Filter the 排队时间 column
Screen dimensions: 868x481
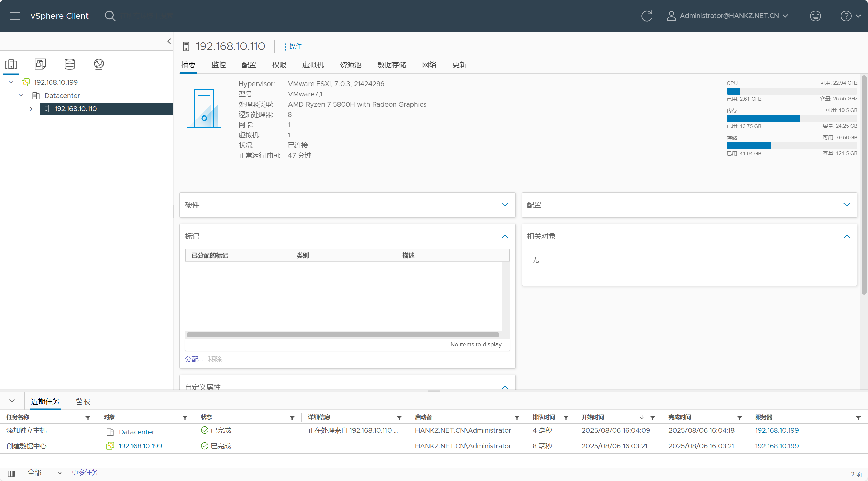pos(566,418)
